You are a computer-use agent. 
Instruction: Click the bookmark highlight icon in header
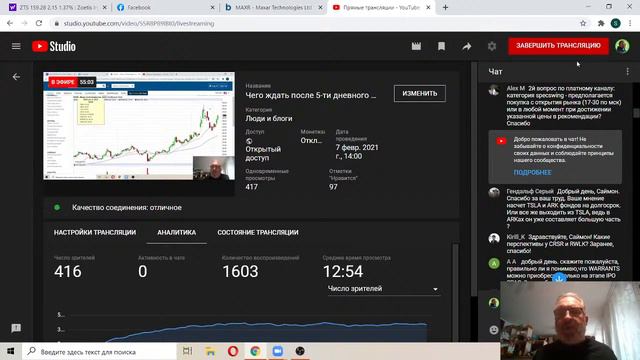click(x=441, y=46)
